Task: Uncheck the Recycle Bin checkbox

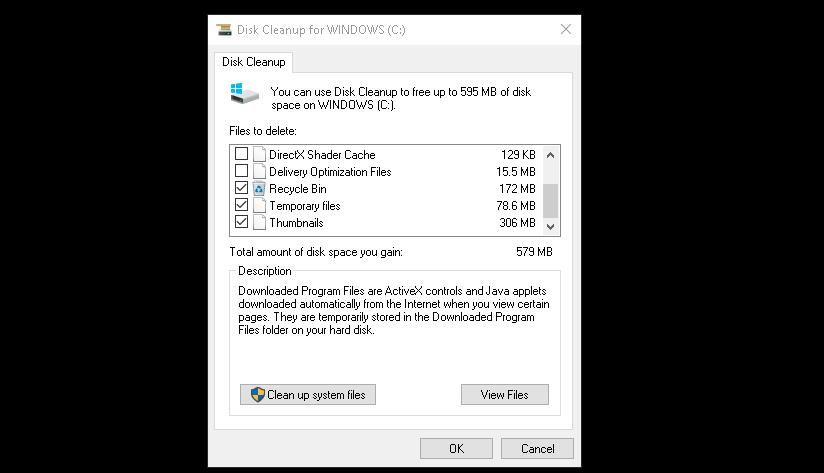Action: point(241,188)
